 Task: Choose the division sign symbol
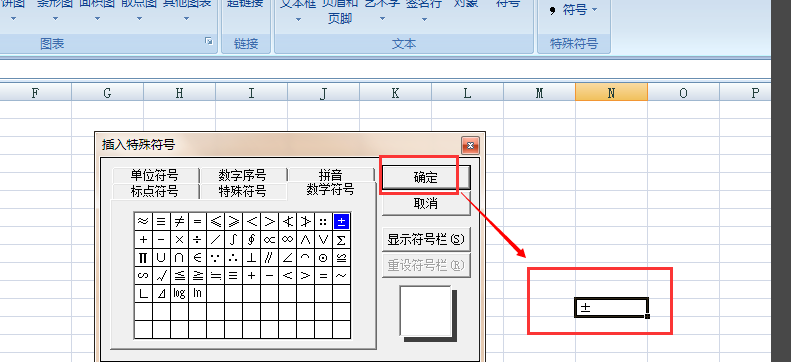click(197, 239)
